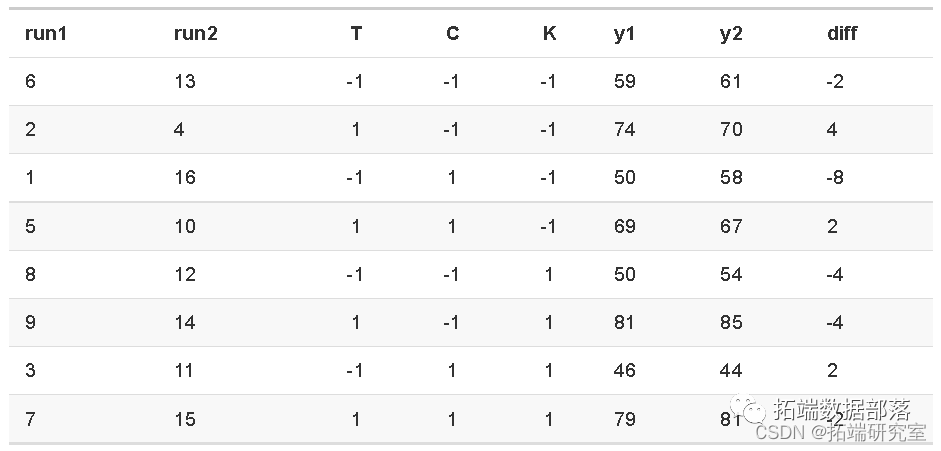
Task: Select the run2 cell showing 16
Action: click(x=185, y=177)
